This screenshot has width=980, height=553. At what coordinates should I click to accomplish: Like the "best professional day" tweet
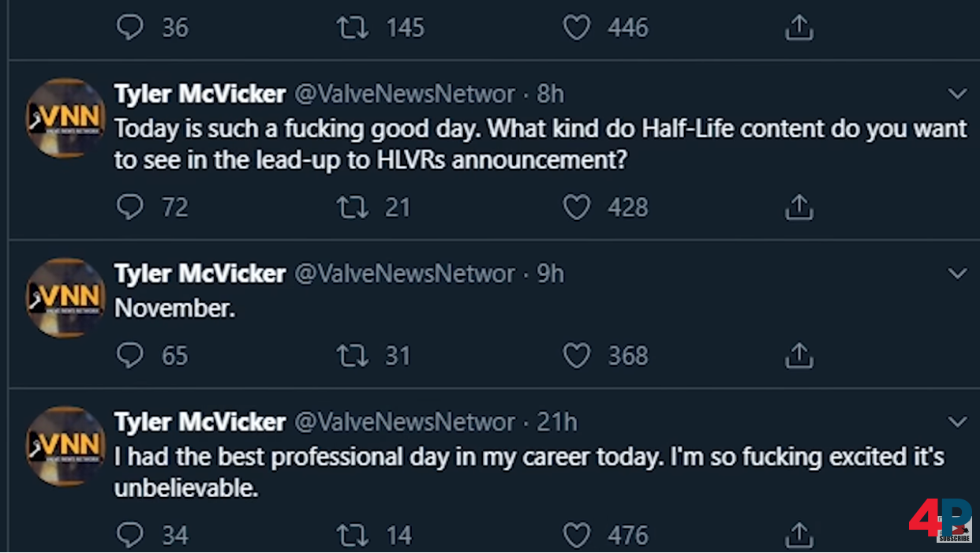point(577,536)
